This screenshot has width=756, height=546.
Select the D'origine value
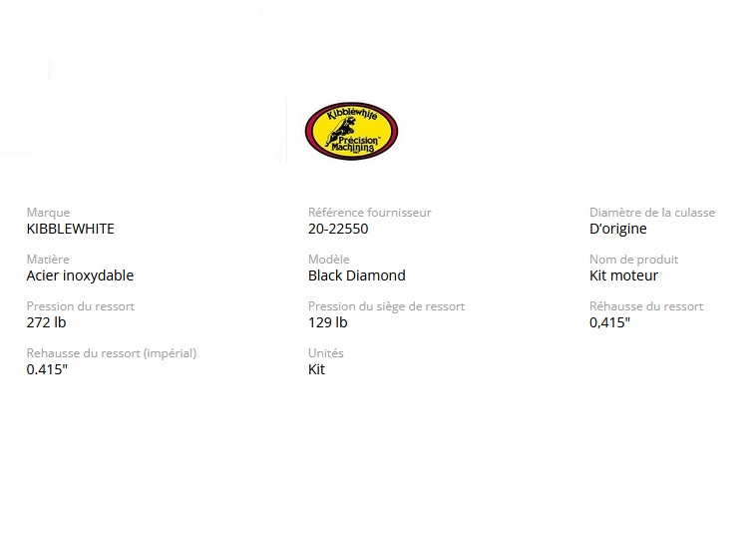618,229
